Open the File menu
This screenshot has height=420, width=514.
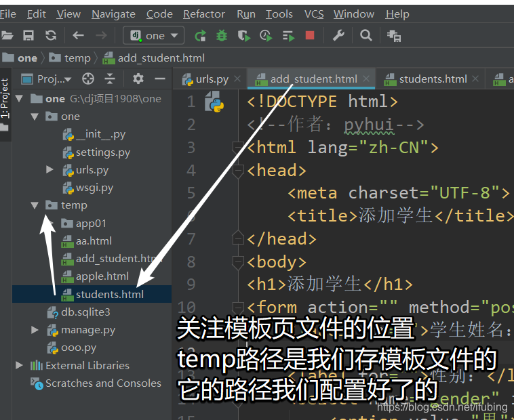pos(7,14)
